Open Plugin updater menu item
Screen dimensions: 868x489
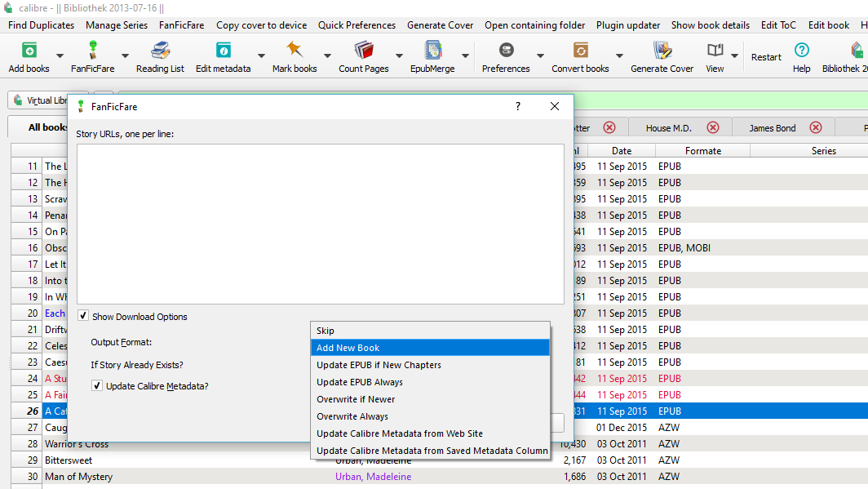point(628,25)
